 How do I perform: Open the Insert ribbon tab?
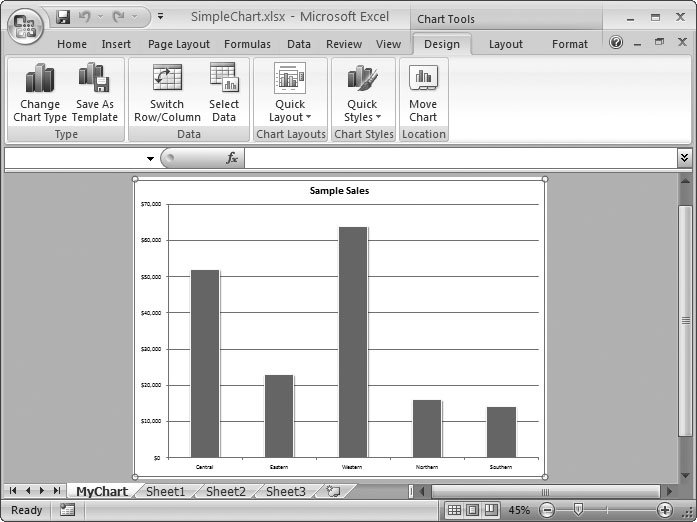click(116, 44)
